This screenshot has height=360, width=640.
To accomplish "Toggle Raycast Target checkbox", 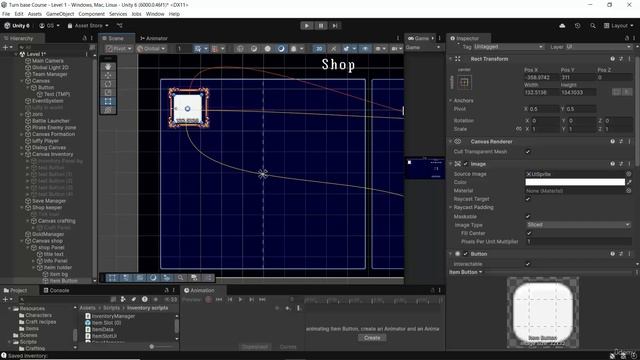I will tap(528, 199).
